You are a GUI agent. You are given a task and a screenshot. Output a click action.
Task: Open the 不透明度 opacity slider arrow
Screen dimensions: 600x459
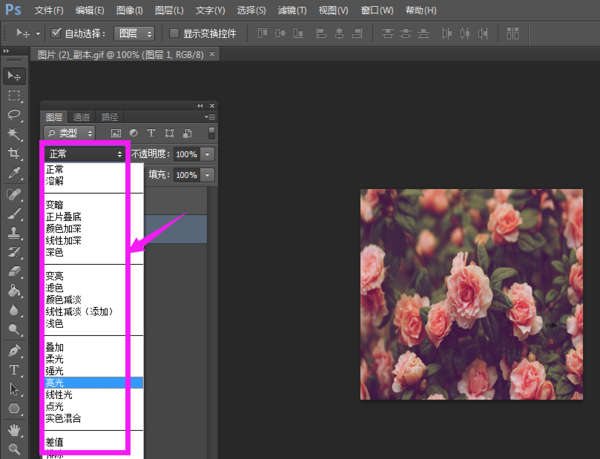tap(207, 155)
